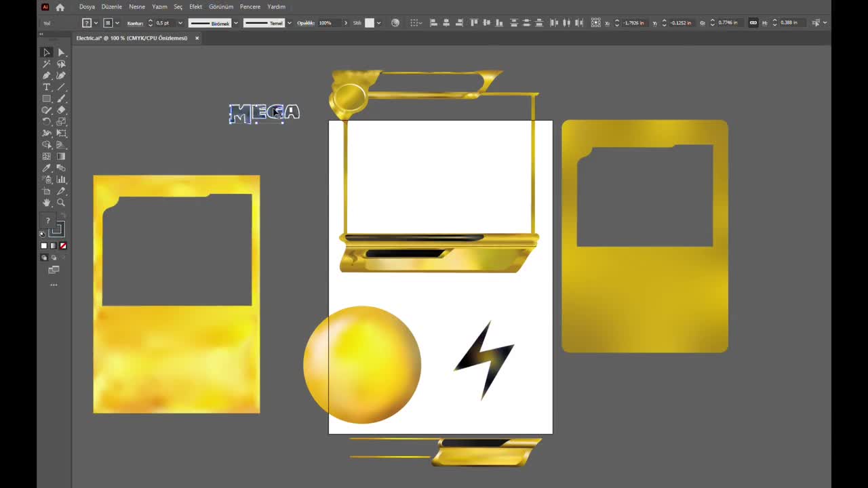Select the Hand tool
The image size is (868, 488).
click(x=46, y=203)
